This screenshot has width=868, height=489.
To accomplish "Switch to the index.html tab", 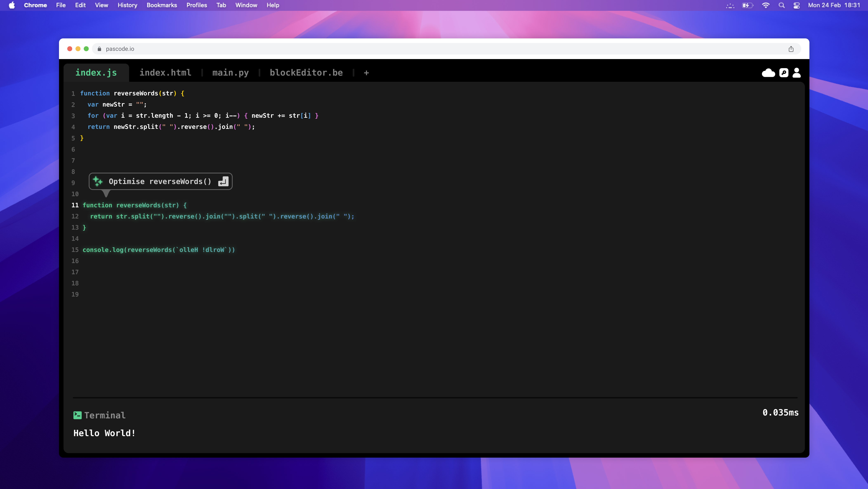I will point(165,73).
